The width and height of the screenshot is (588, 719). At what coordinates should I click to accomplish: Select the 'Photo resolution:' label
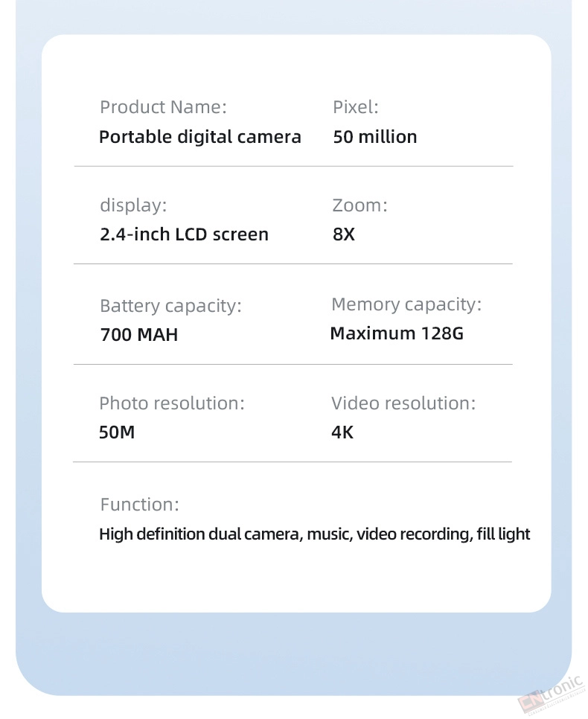tap(171, 403)
